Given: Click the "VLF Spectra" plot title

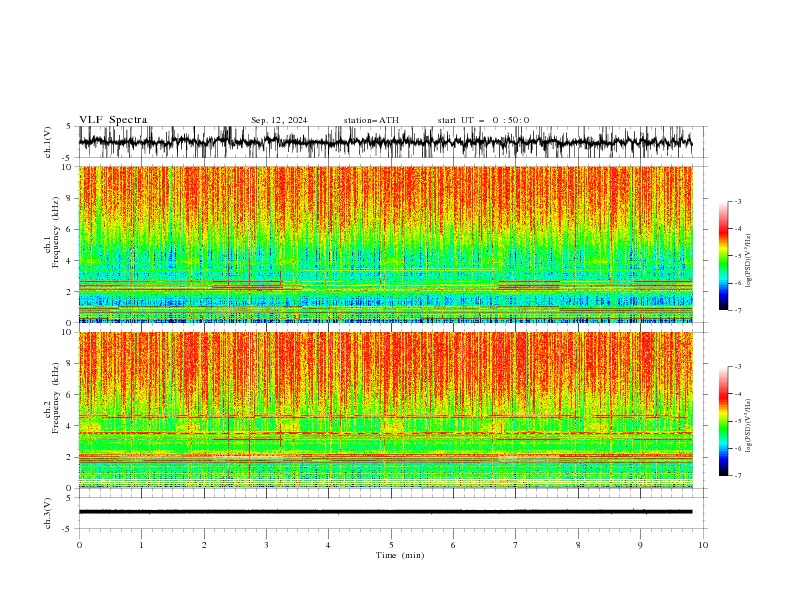Looking at the screenshot, I should [113, 120].
